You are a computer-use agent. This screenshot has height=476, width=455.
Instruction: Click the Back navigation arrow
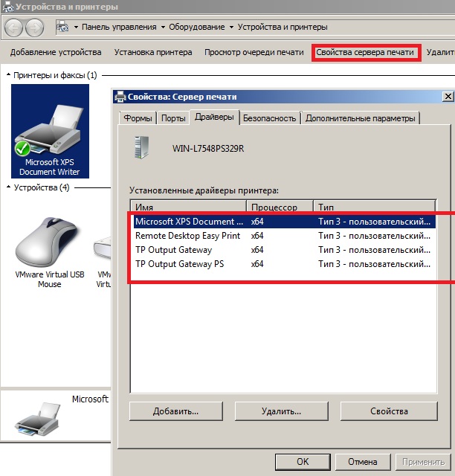click(x=13, y=28)
